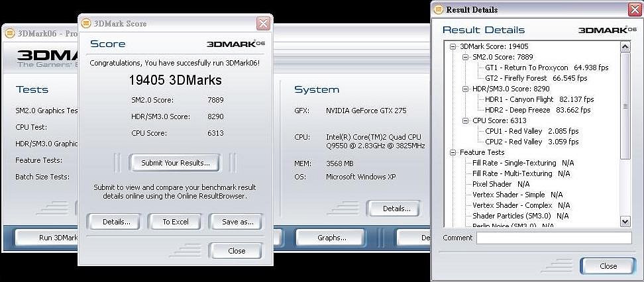Click Close button in Result Details window
Image resolution: width=644 pixels, height=282 pixels.
(608, 266)
